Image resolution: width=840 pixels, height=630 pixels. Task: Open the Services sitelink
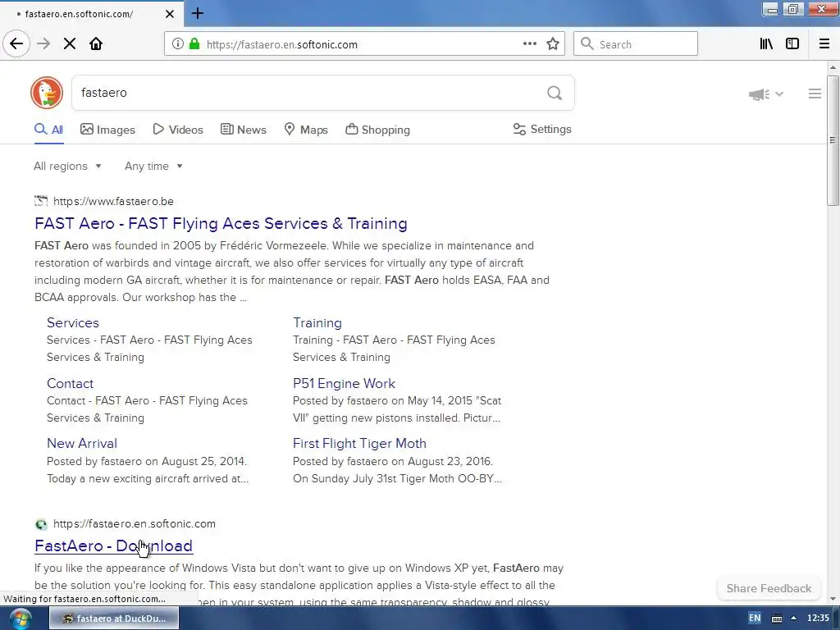73,322
